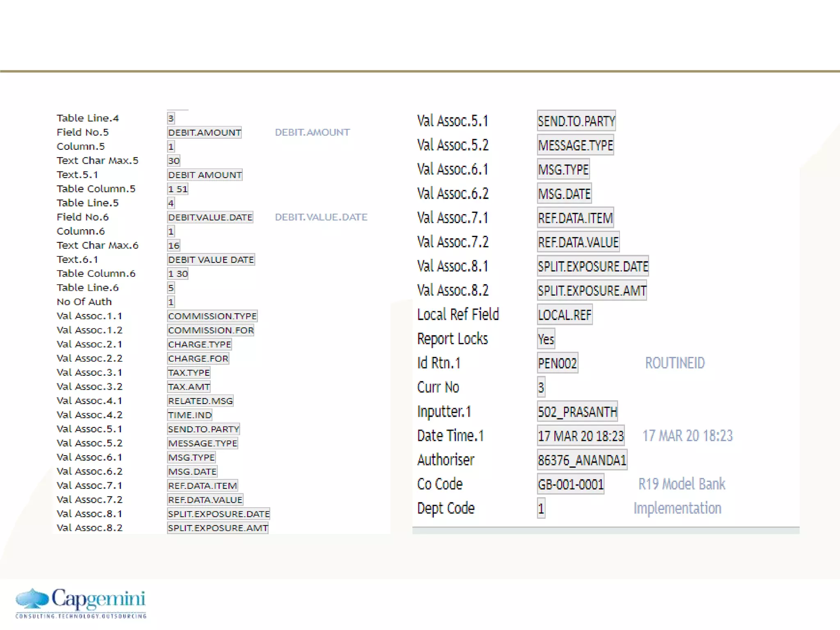Click the COMMISSION.TYPE field for Val Assoc.1.1

(212, 316)
